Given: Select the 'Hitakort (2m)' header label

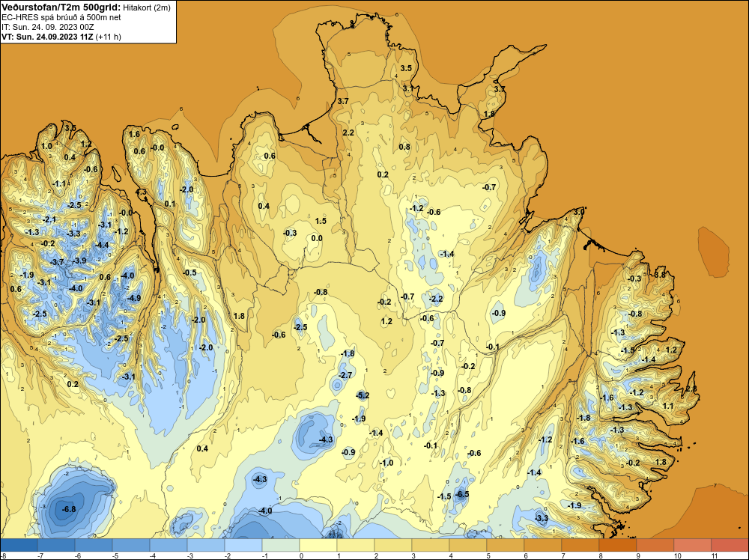Looking at the screenshot, I should [x=146, y=7].
